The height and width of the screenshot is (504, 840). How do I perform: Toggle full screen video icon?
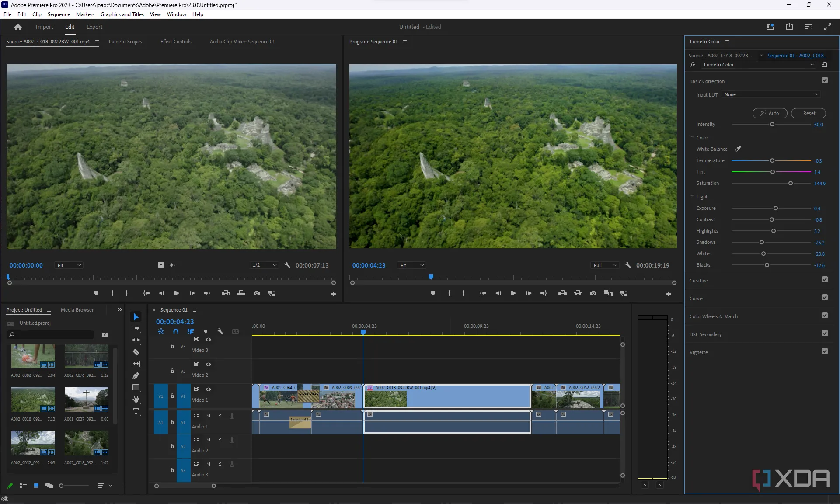click(x=828, y=27)
